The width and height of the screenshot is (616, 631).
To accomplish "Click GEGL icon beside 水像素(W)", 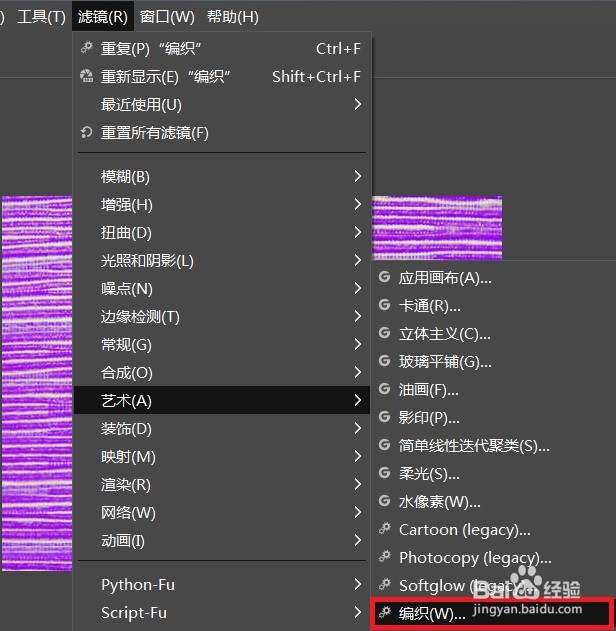I will [385, 501].
